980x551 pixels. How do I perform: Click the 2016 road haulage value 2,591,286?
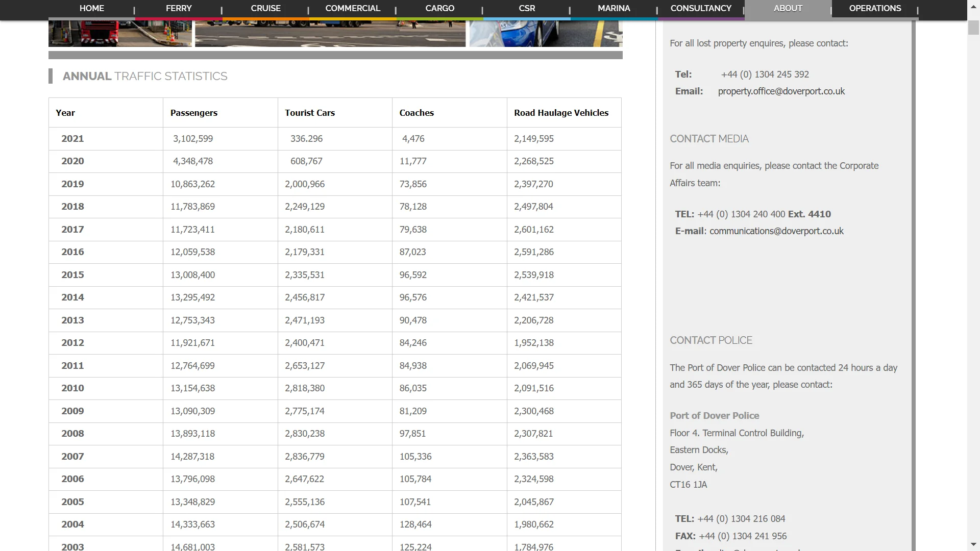click(534, 252)
